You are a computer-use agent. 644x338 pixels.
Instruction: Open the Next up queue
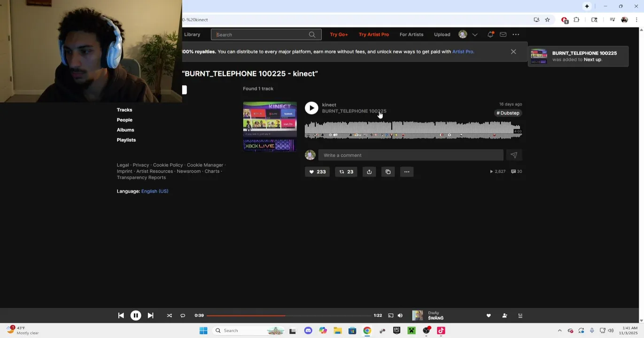(520, 315)
